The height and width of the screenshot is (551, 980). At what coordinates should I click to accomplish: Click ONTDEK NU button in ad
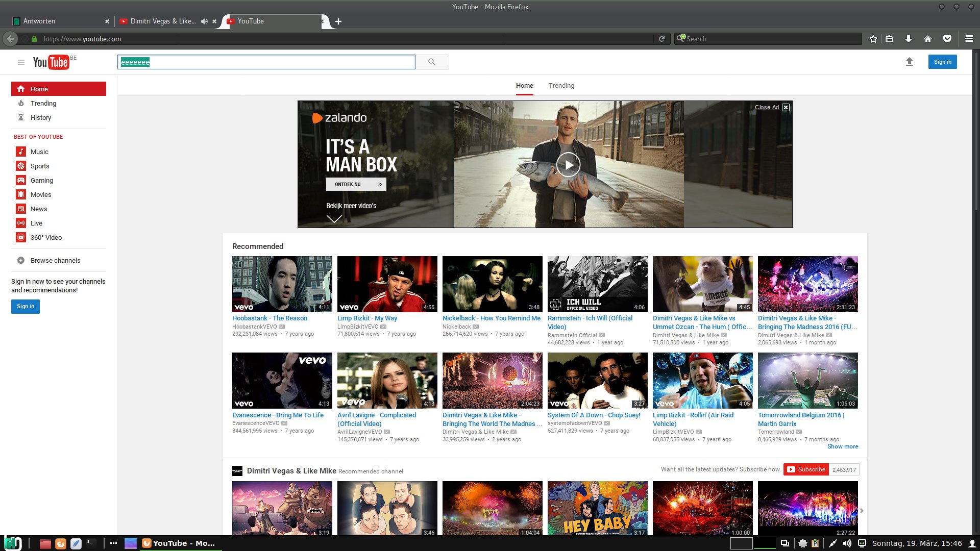(x=356, y=184)
